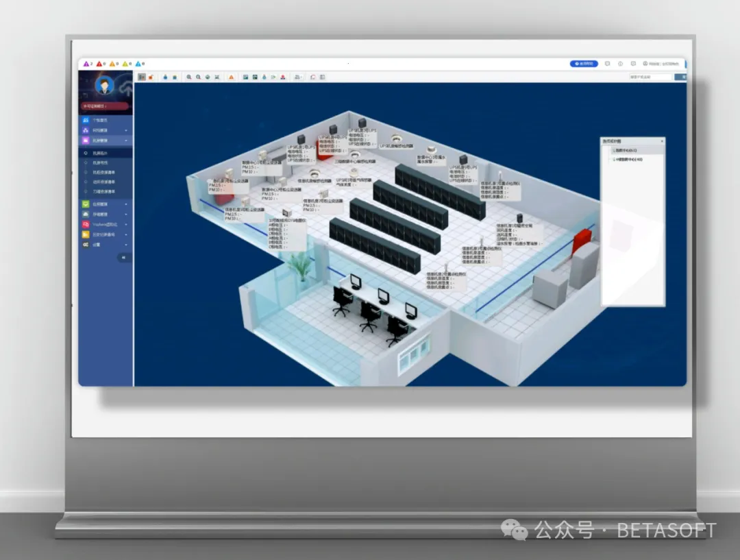Click the gray grid layout toolbar icon
740x560 pixels.
(322, 77)
